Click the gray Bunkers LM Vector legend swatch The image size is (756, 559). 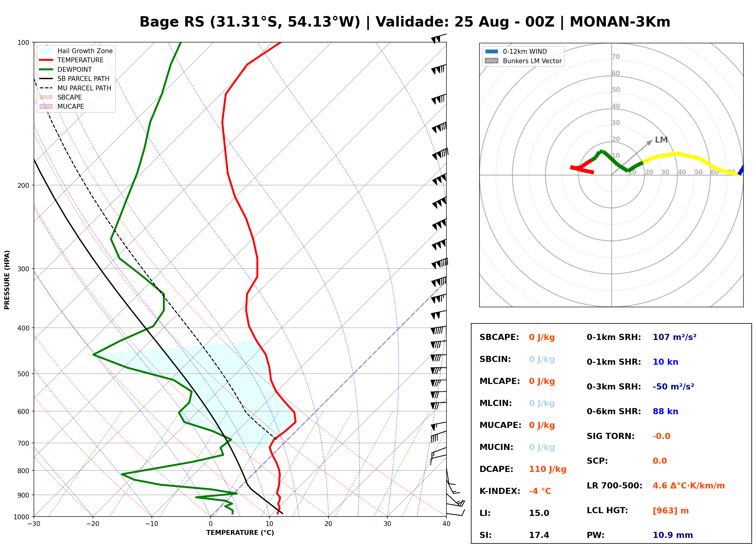pyautogui.click(x=492, y=61)
